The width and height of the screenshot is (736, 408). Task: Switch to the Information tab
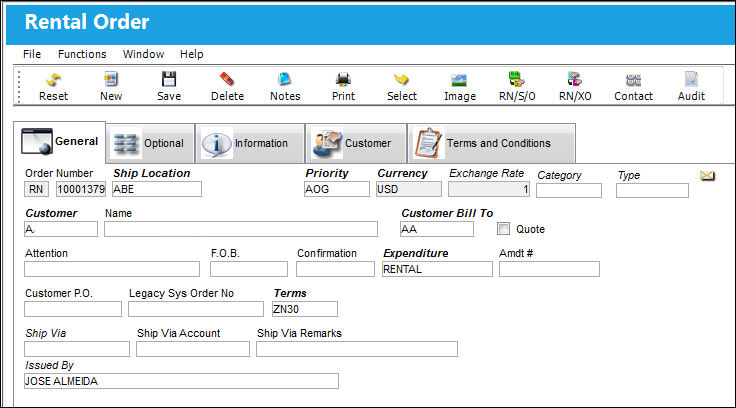click(250, 144)
